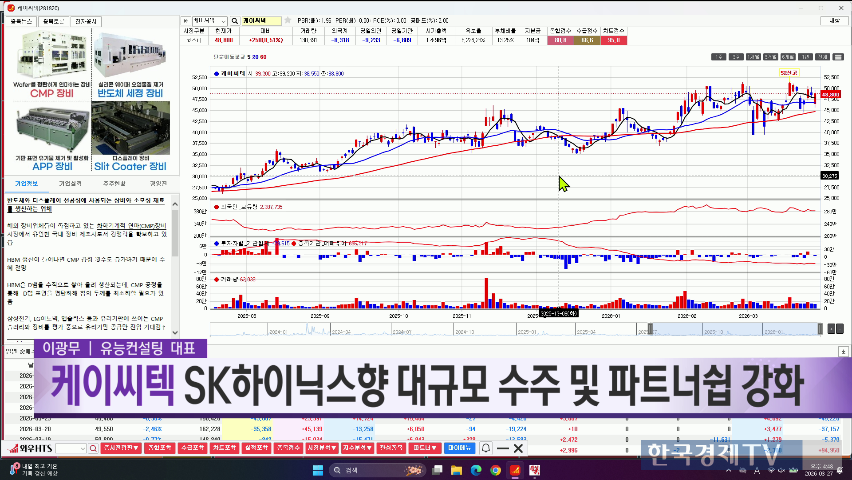Select the 주주현황 tab
The image size is (852, 480).
pos(114,183)
